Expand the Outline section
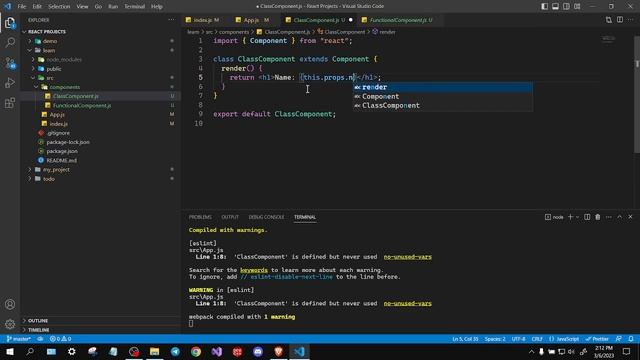 coord(100,320)
